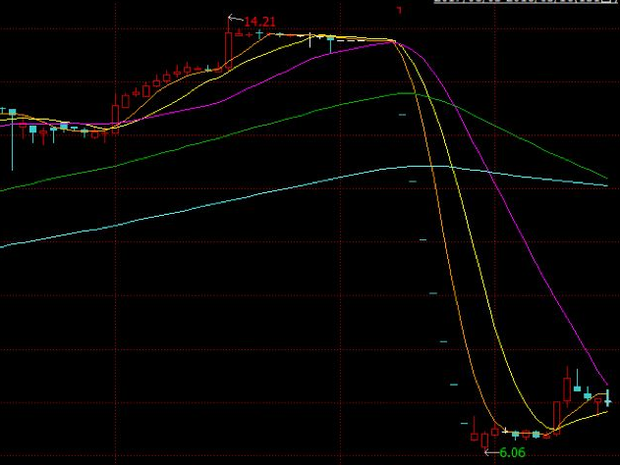Select the cyan candlestick with long lower wick after the peak
620x465 pixels.
(x=331, y=42)
